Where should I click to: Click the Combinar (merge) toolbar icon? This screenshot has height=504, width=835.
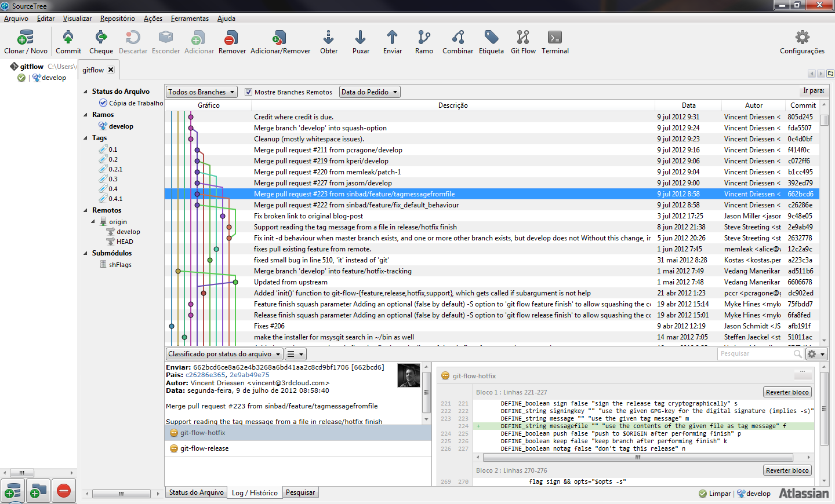pyautogui.click(x=458, y=38)
